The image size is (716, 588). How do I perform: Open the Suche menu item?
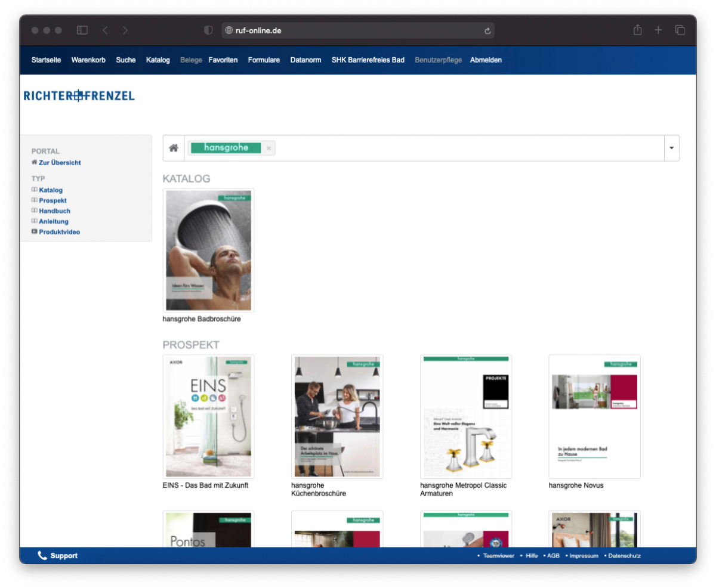(126, 60)
